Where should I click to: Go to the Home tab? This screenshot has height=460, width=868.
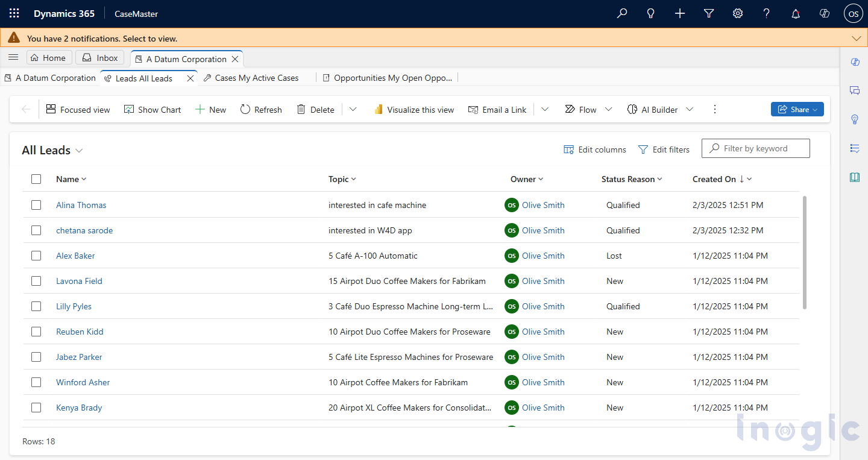pos(49,58)
